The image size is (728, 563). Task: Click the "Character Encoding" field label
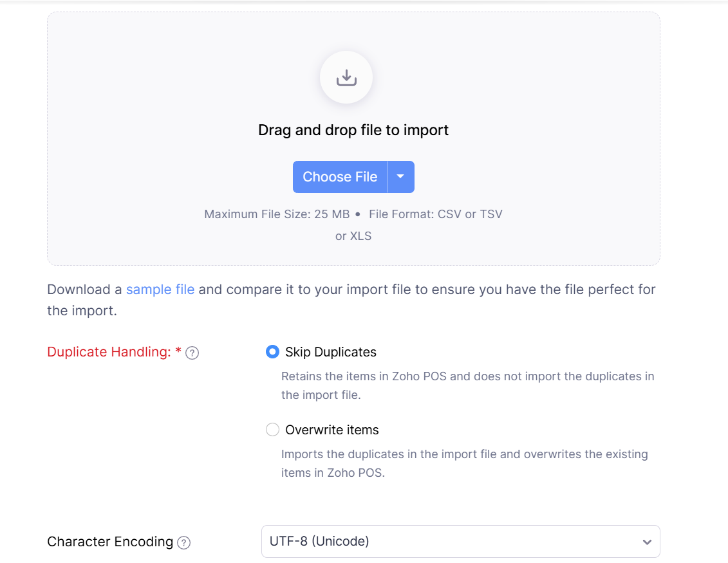tap(110, 542)
